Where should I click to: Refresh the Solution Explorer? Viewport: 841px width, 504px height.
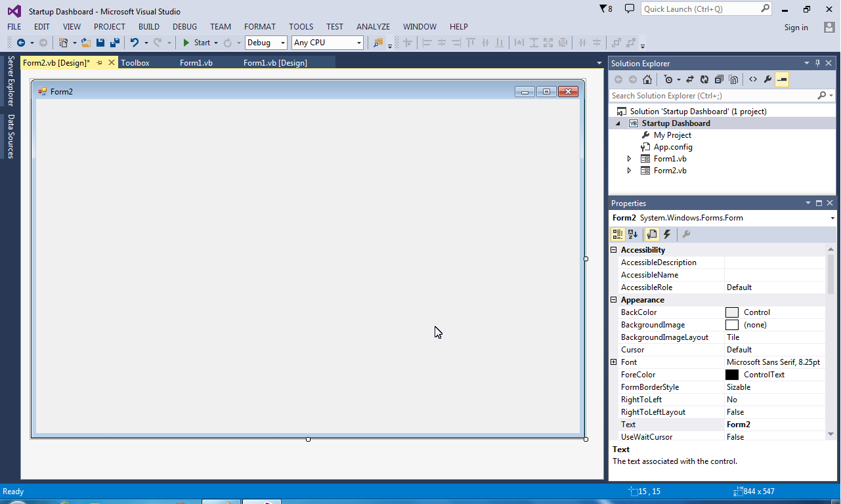click(704, 79)
